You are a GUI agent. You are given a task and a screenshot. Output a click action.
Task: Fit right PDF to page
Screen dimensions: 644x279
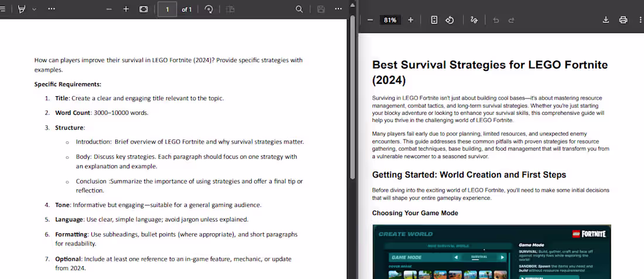pos(434,20)
